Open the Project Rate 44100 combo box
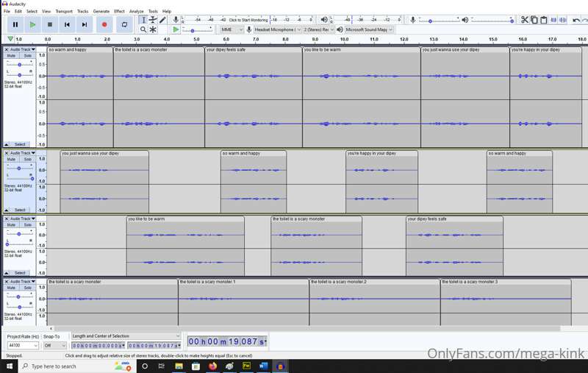 click(x=23, y=345)
